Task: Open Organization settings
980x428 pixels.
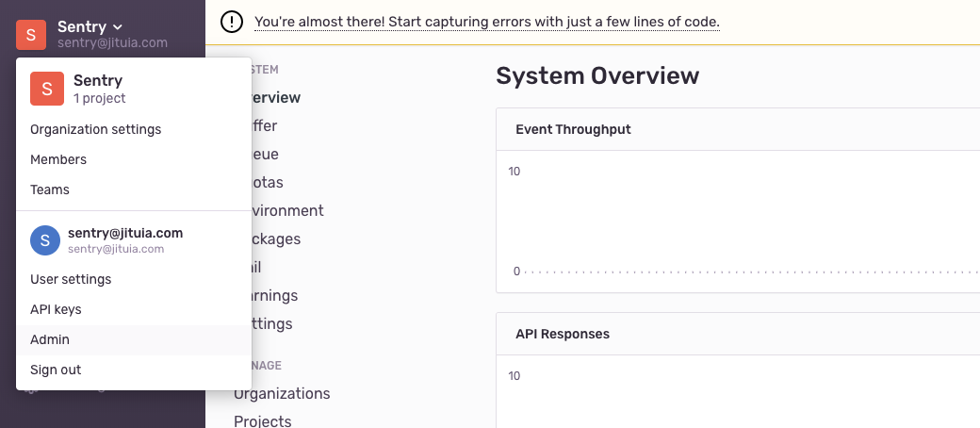Action: tap(95, 129)
